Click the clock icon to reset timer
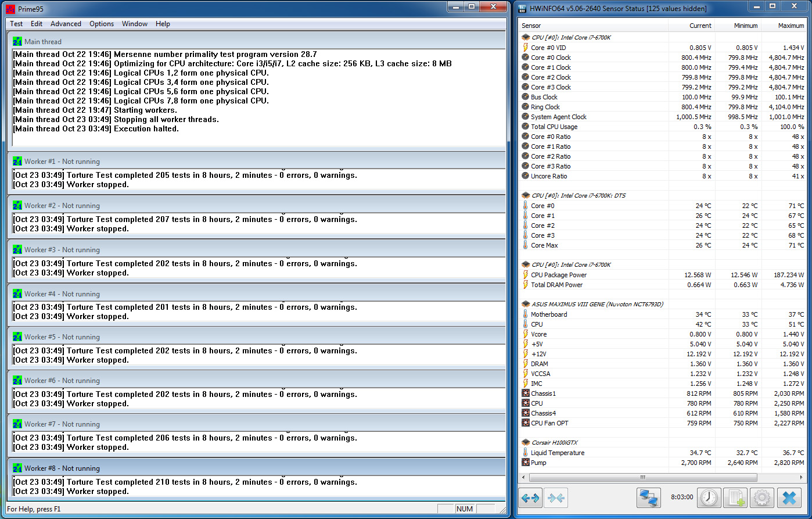 tap(709, 497)
